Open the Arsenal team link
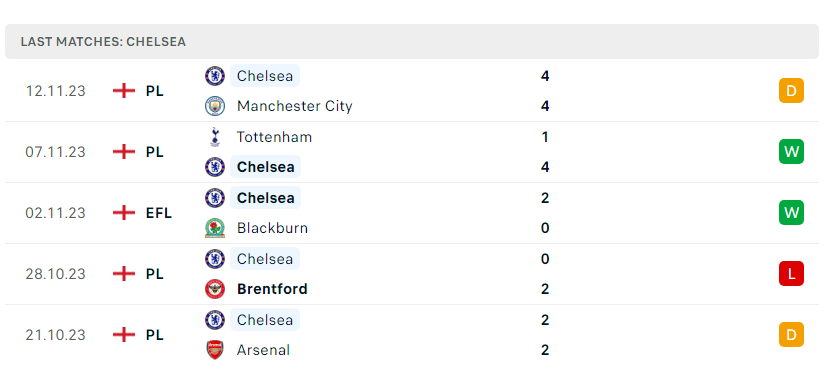The image size is (825, 365). coord(263,350)
